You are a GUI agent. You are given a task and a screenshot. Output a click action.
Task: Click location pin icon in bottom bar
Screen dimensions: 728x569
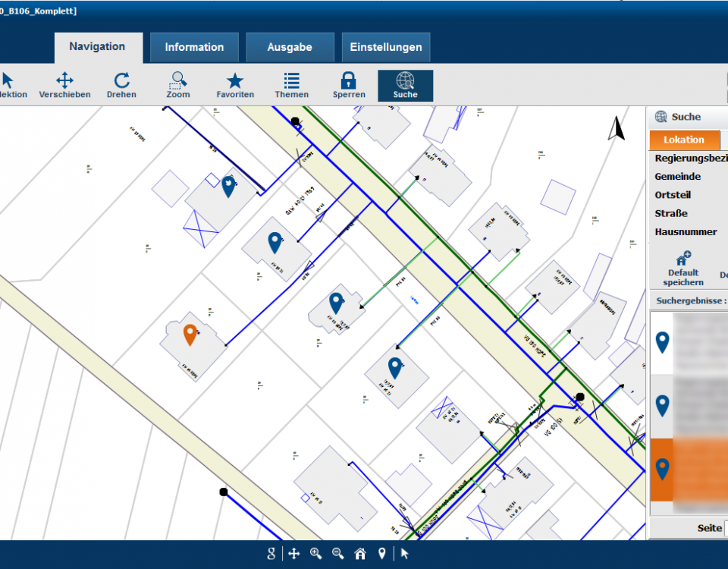[x=382, y=554]
